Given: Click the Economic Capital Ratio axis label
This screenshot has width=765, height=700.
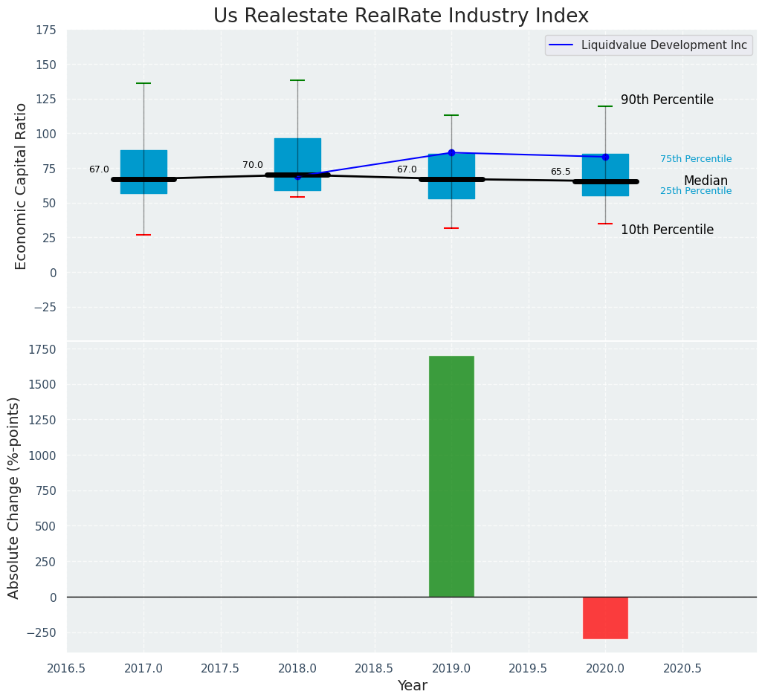Looking at the screenshot, I should click(x=21, y=186).
